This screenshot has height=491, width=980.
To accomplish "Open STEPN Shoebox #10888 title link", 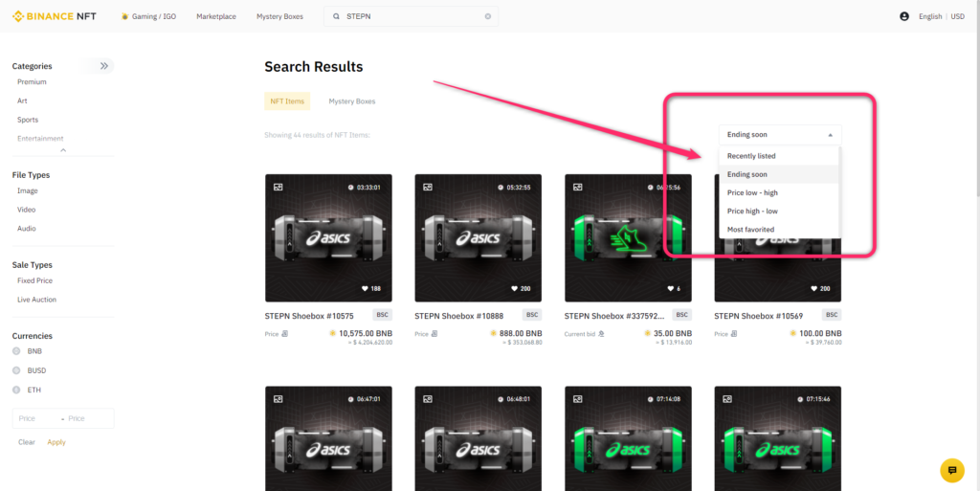I will pyautogui.click(x=458, y=316).
